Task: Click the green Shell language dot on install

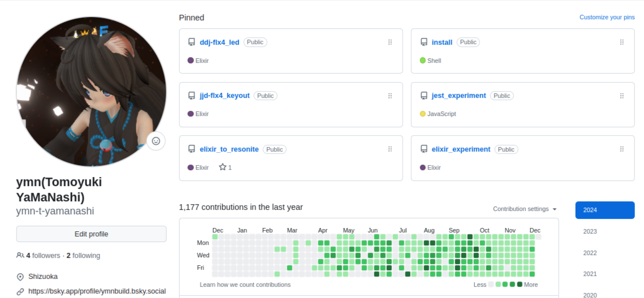Action: tap(422, 61)
